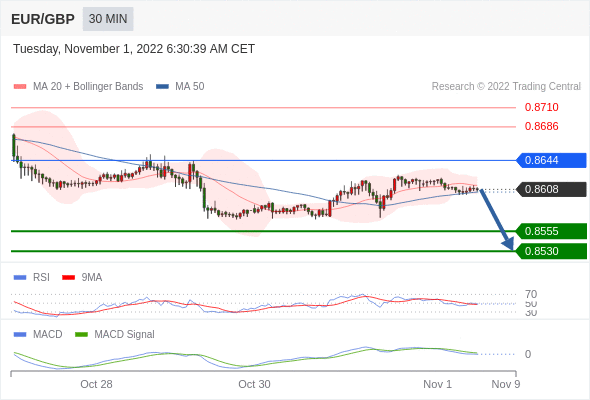Click the 0.8686 resistance level label
Screen dimensions: 590x400
point(541,126)
